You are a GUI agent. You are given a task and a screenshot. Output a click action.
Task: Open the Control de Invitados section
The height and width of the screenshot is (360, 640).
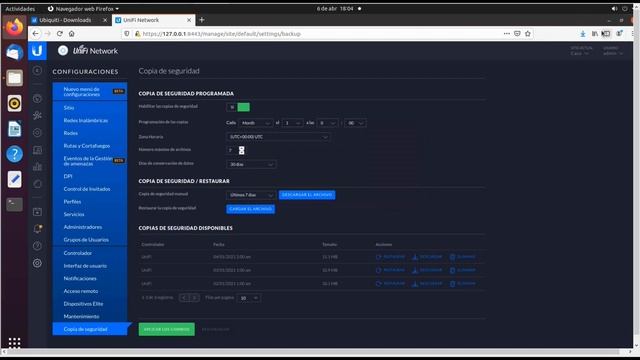click(90, 189)
